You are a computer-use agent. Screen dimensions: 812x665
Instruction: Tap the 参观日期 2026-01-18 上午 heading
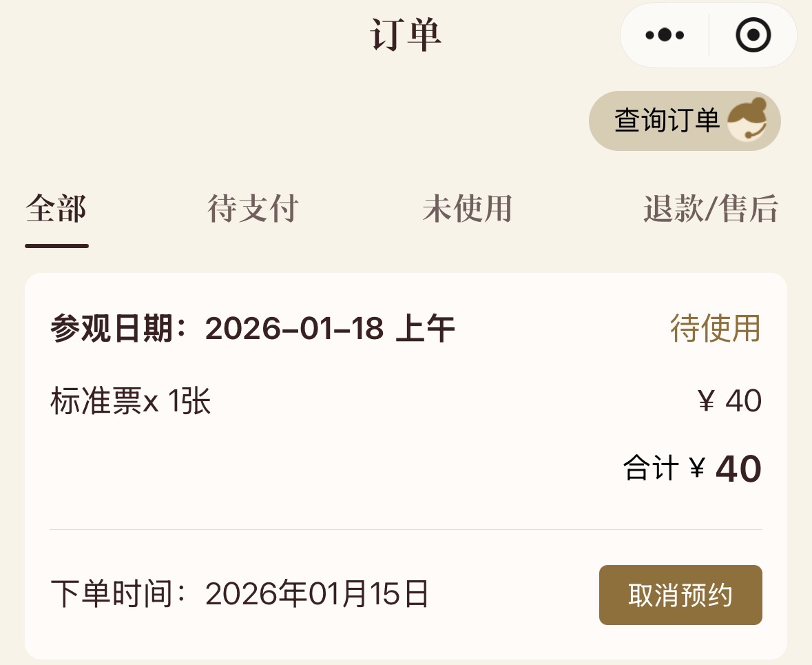[252, 329]
